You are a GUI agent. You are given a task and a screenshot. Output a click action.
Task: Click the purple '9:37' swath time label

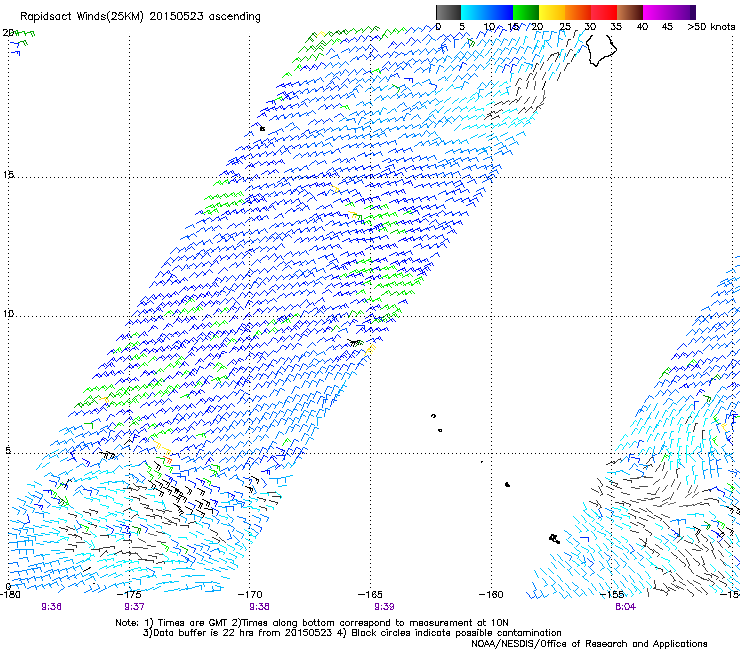pos(135,607)
